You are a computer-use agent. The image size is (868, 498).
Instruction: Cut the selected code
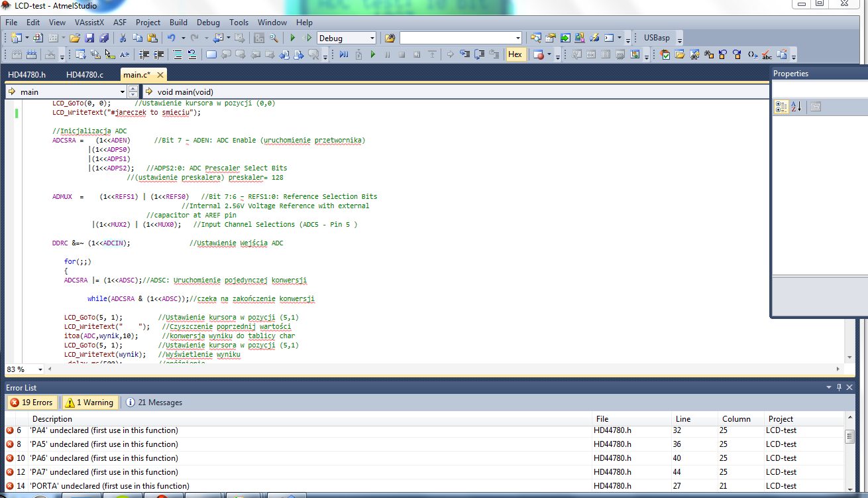pos(123,38)
